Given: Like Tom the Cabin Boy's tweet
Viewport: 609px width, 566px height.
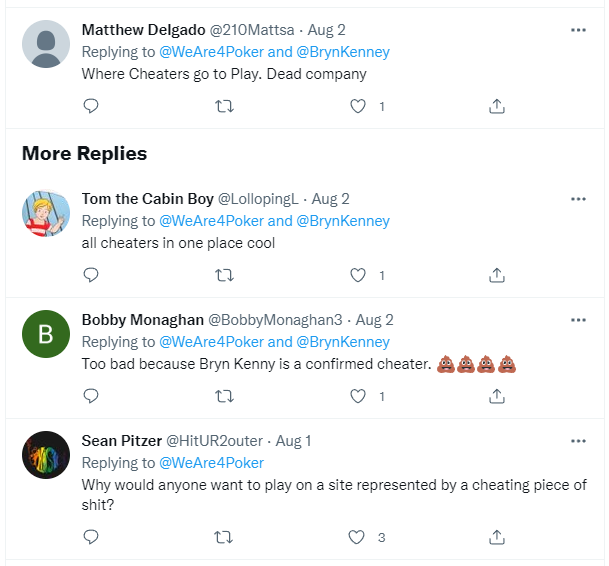Looking at the screenshot, I should pos(358,274).
